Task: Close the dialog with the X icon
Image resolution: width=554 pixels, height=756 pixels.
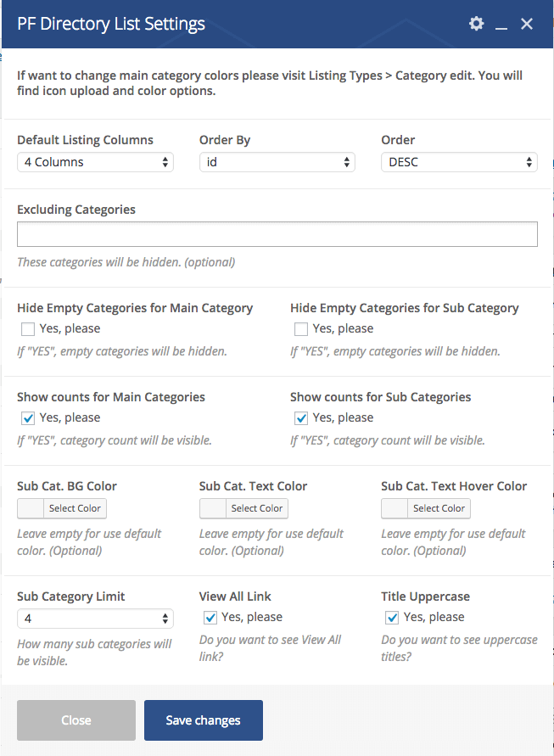Action: [527, 24]
